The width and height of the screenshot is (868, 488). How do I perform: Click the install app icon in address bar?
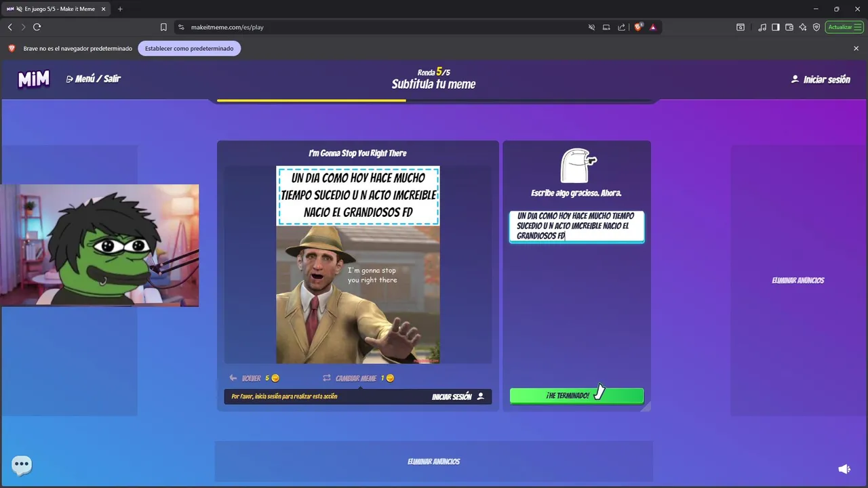coord(606,27)
